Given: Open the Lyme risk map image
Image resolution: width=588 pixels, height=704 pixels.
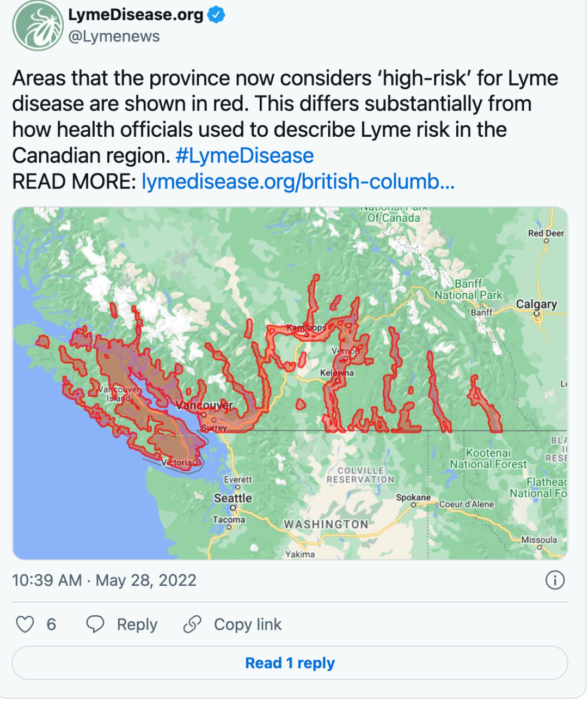Looking at the screenshot, I should pos(290,383).
